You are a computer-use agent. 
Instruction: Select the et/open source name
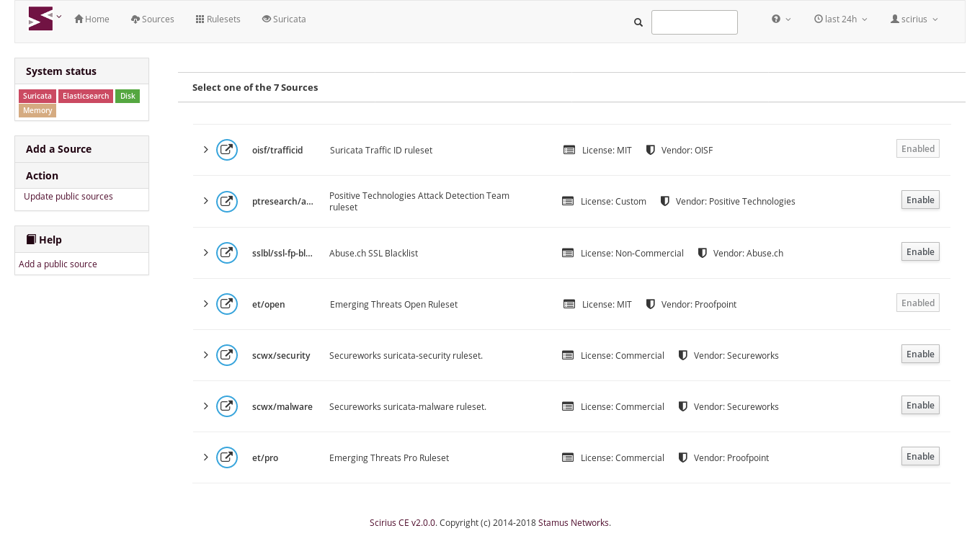pyautogui.click(x=269, y=305)
